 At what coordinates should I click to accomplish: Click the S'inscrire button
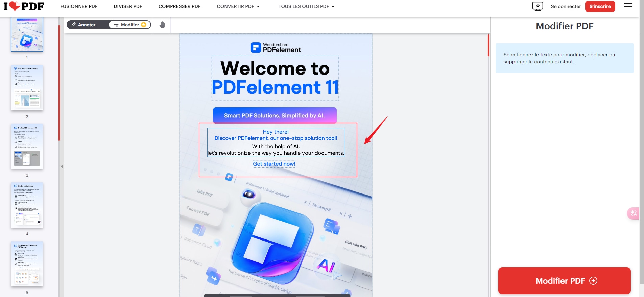[x=600, y=6]
